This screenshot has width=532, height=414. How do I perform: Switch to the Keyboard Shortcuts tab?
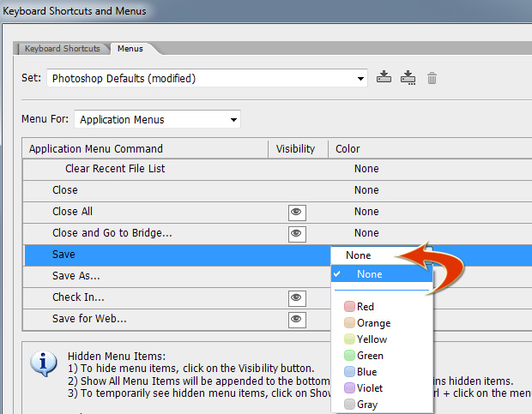pos(63,49)
